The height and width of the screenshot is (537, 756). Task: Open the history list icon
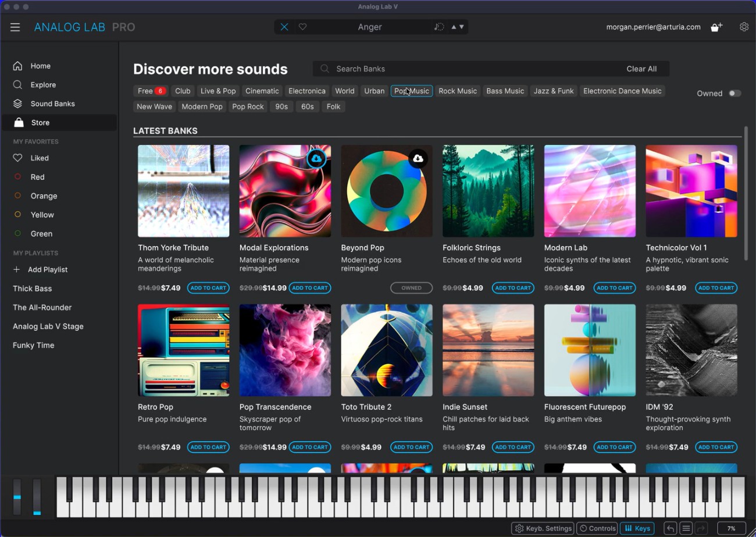pos(686,528)
